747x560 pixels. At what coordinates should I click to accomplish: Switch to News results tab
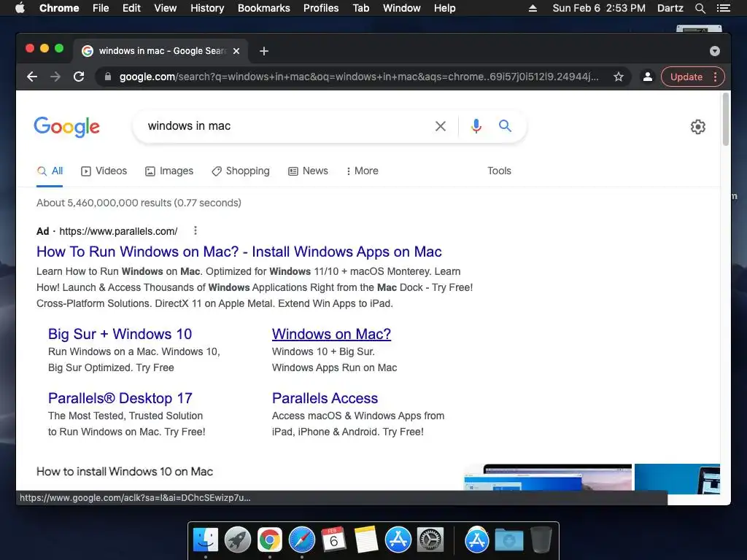[x=308, y=171]
